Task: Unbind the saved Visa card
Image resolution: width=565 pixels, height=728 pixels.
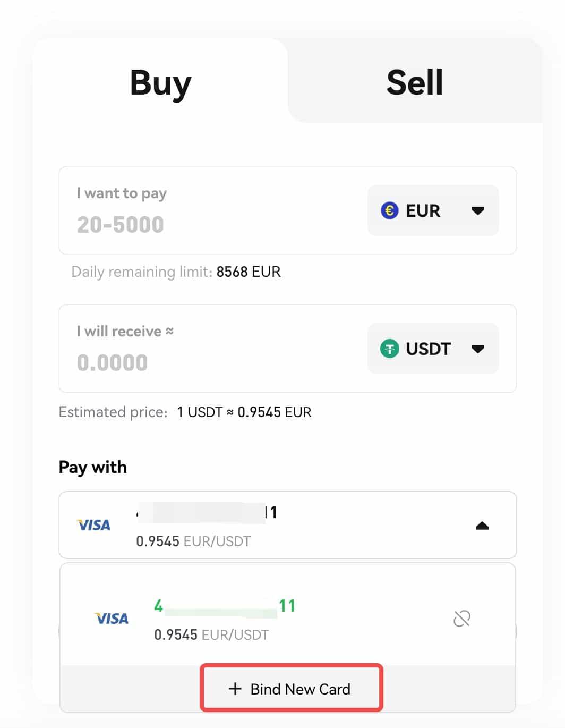Action: [x=462, y=619]
